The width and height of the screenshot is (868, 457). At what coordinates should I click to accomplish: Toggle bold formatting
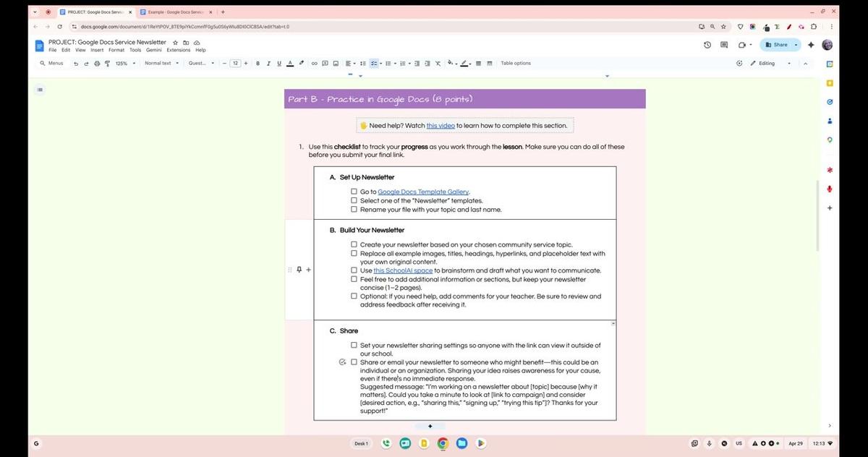pyautogui.click(x=258, y=64)
